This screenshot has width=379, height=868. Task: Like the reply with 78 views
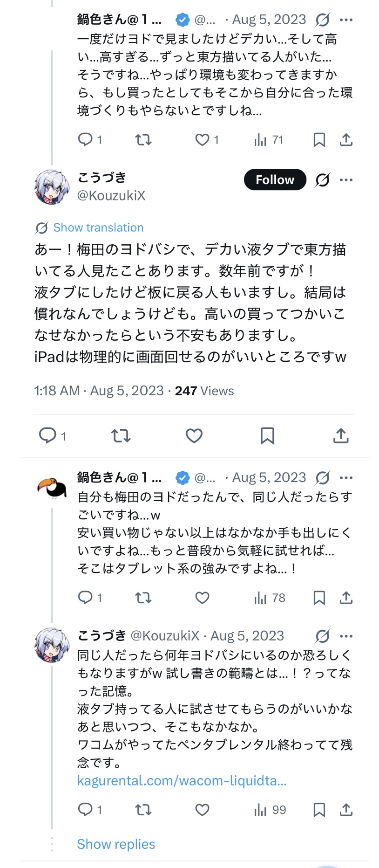202,598
